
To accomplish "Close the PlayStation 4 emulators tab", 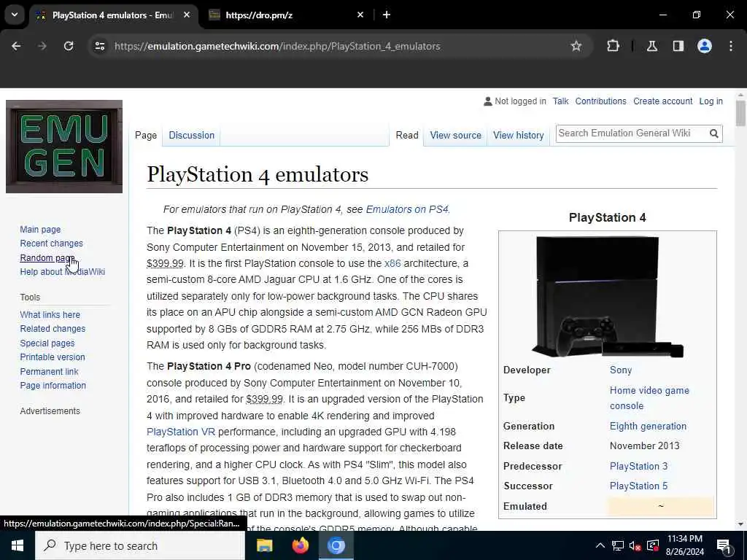I will (x=187, y=15).
